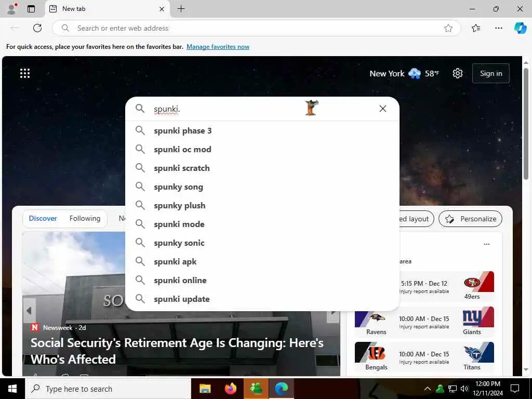Pick the spunki apk suggestion
The height and width of the screenshot is (399, 532).
(x=262, y=261)
